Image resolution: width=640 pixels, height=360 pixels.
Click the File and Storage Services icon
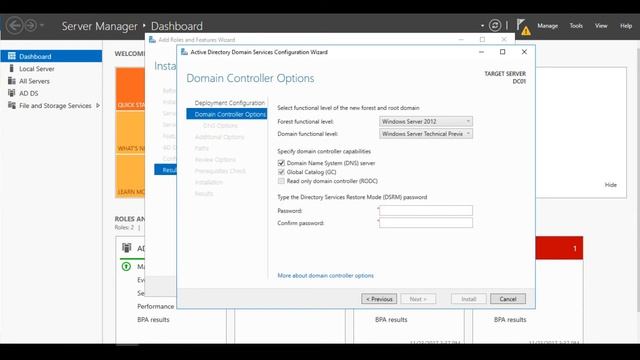tap(12, 105)
